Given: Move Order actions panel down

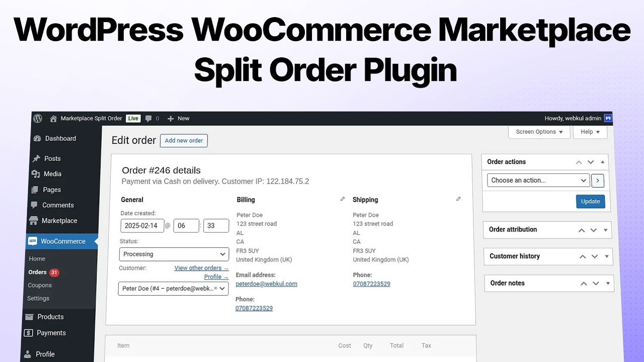Looking at the screenshot, I should [591, 162].
